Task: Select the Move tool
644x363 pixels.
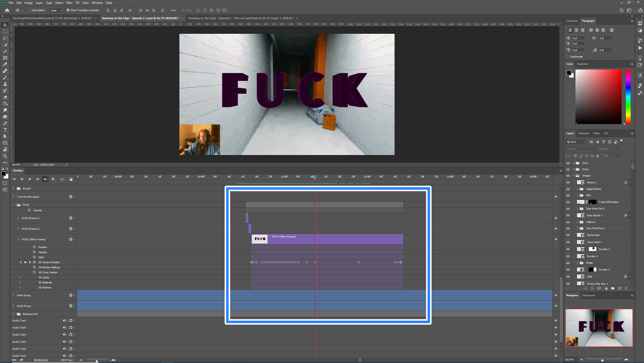Action: click(x=5, y=25)
